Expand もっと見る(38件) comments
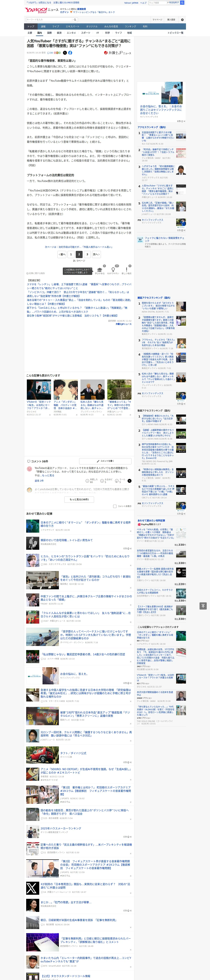This screenshot has height=980, width=210. click(79, 499)
